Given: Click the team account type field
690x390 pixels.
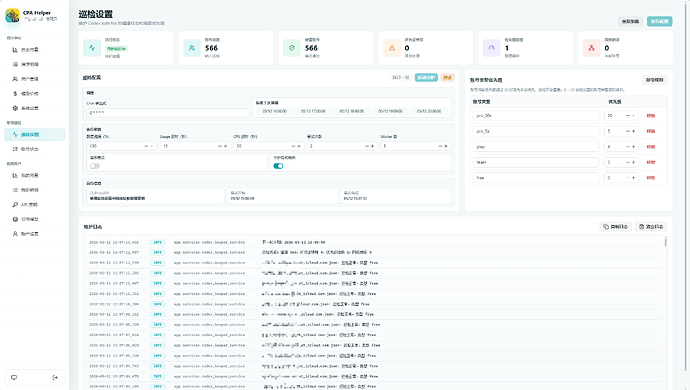Looking at the screenshot, I should point(536,162).
